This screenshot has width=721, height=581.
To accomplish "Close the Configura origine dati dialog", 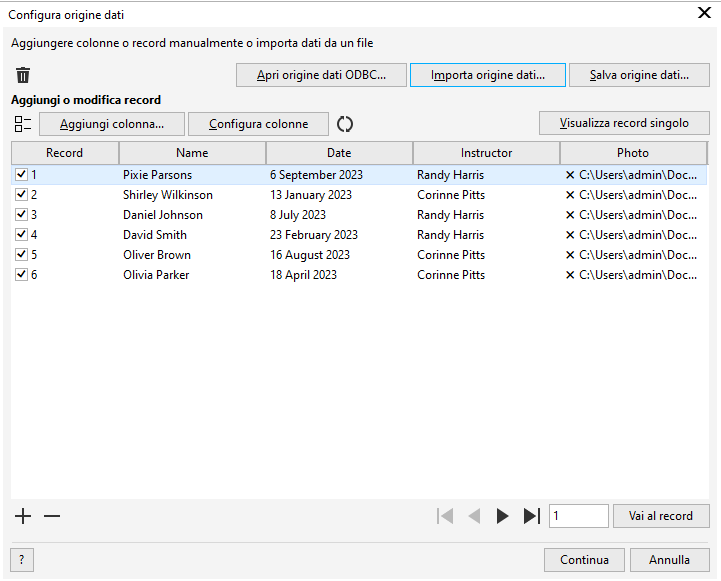I will pos(703,14).
